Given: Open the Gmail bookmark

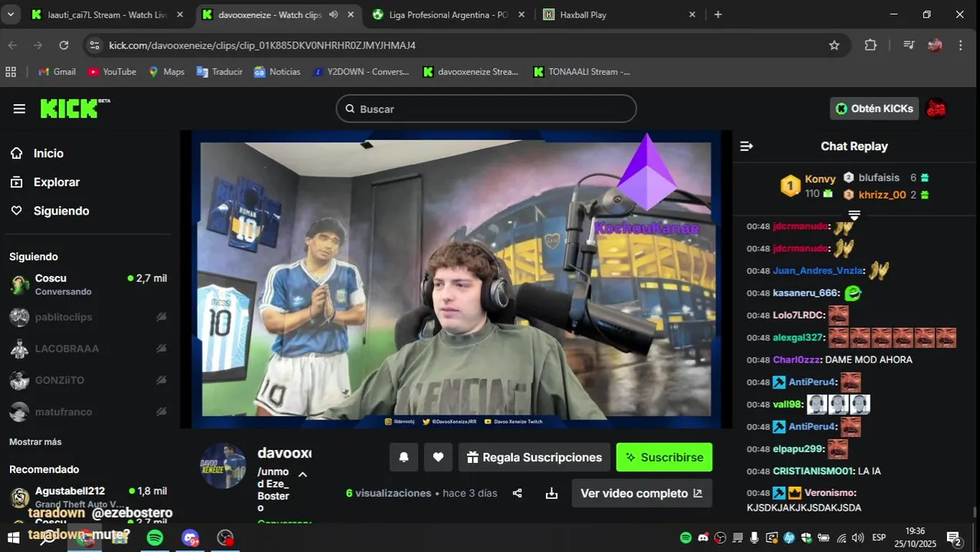Looking at the screenshot, I should tap(55, 71).
